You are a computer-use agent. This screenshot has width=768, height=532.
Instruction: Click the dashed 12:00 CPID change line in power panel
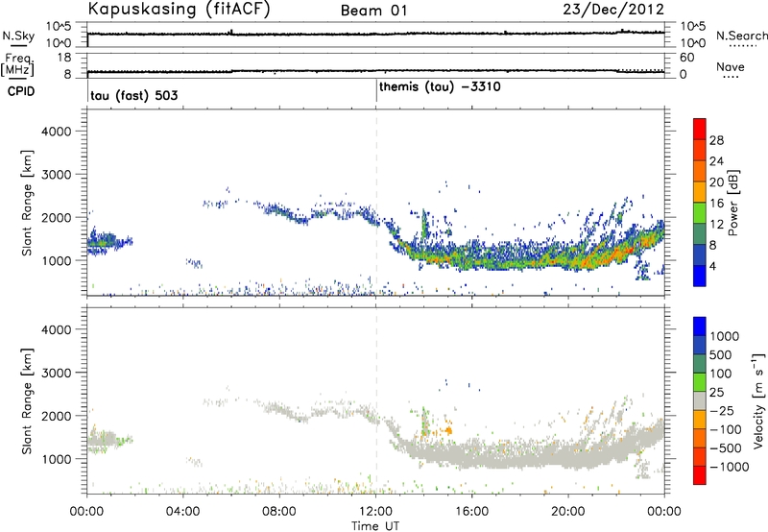coord(376,202)
